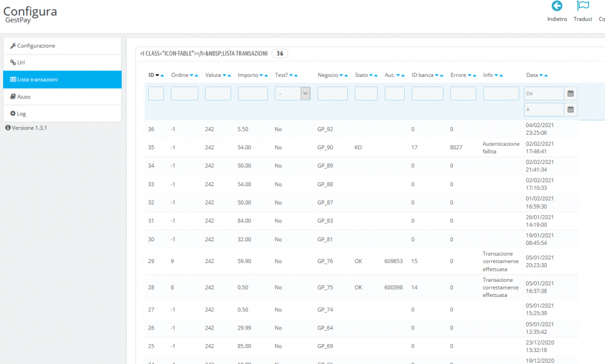605x364 pixels.
Task: Click the wrench Configurazione icon
Action: 14,45
